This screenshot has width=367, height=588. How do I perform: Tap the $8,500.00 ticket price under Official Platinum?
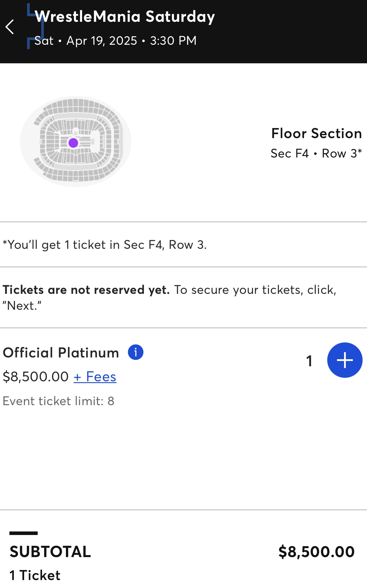pyautogui.click(x=36, y=377)
